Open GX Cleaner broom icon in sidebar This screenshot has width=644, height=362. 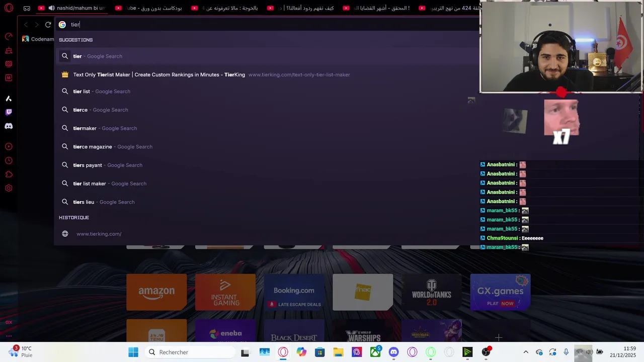point(9,50)
